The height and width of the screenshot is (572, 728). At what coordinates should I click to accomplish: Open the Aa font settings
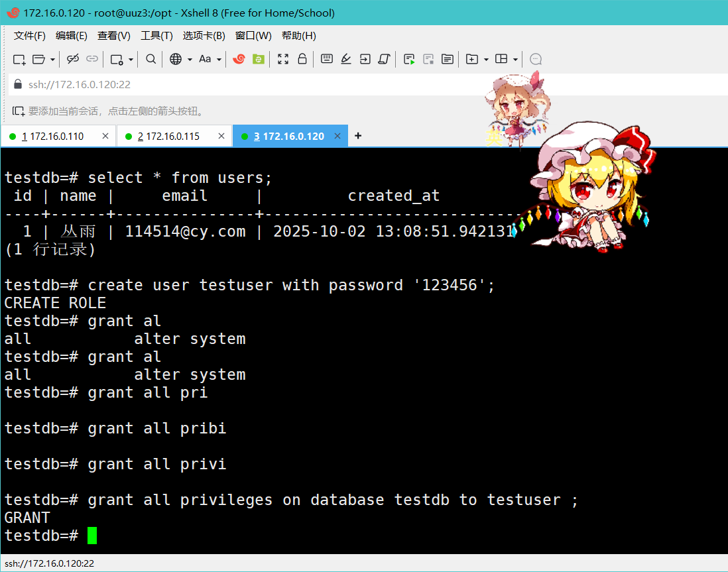(205, 59)
